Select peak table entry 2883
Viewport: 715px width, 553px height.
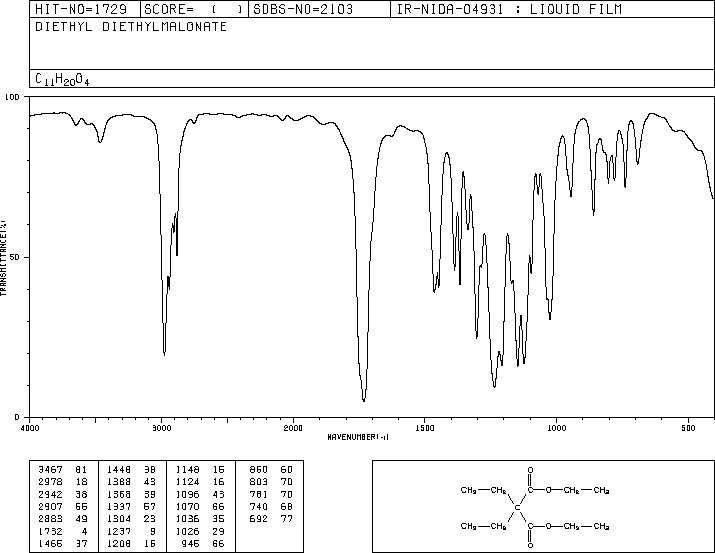click(50, 519)
